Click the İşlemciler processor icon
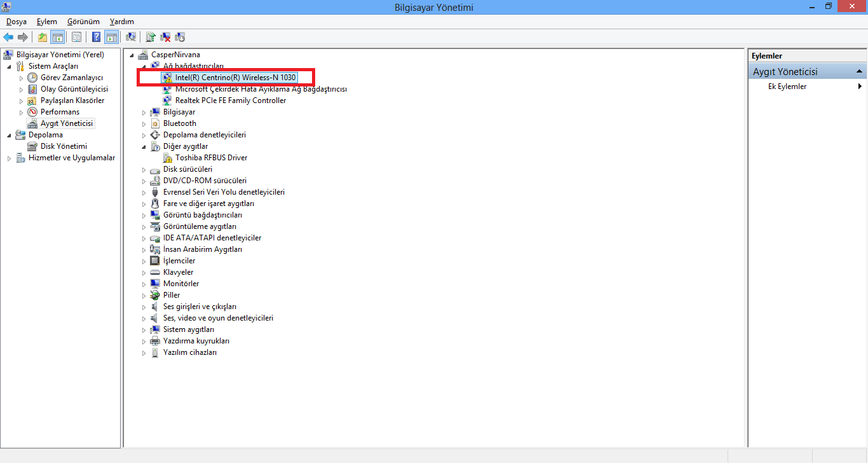 tap(155, 261)
